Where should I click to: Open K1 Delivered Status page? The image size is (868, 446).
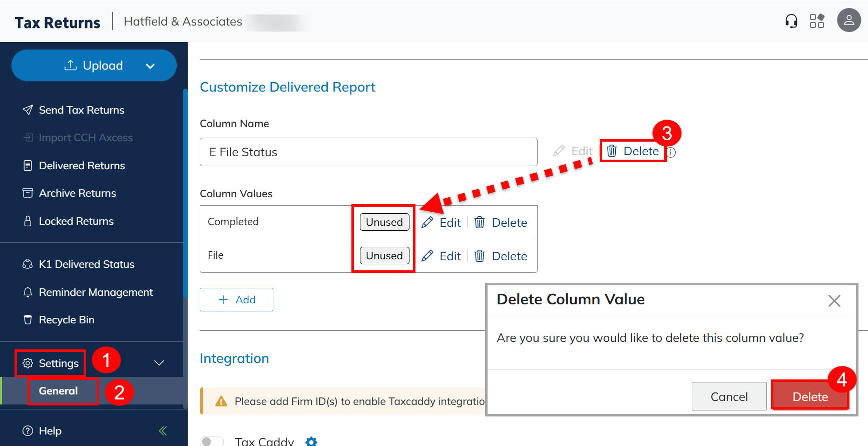pyautogui.click(x=87, y=264)
